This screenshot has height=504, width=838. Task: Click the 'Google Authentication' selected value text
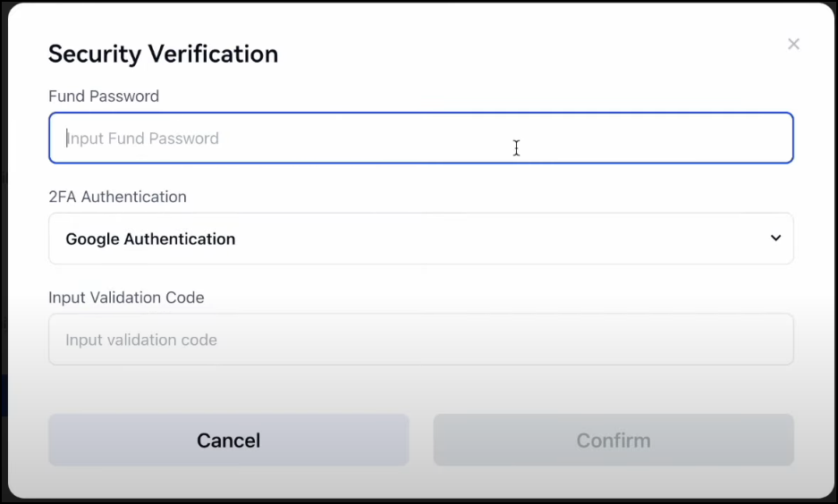tap(150, 239)
